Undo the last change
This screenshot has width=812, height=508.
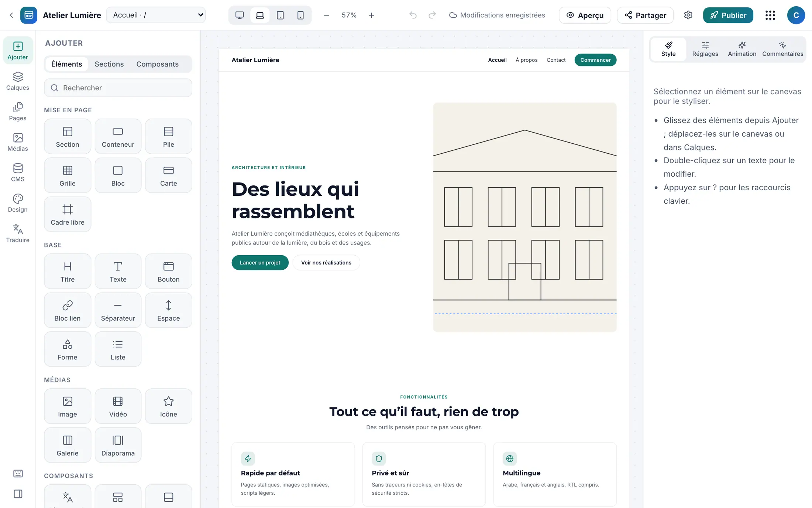click(x=413, y=15)
